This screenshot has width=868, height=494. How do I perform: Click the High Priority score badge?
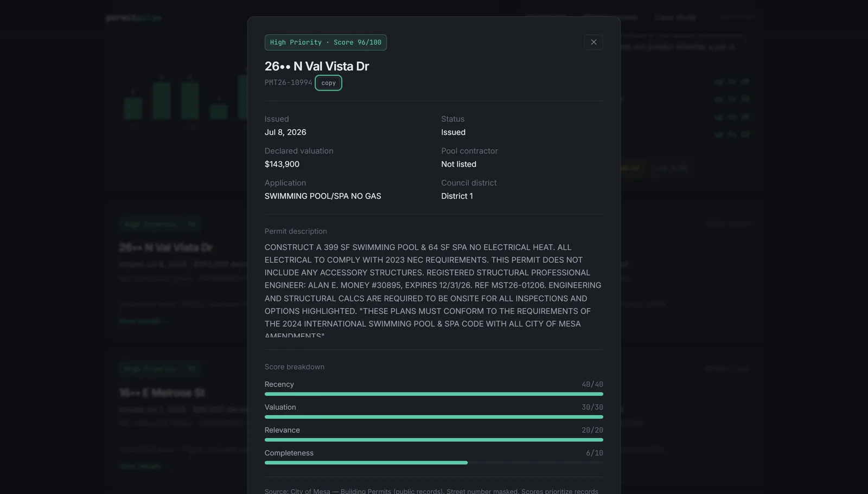click(x=325, y=42)
